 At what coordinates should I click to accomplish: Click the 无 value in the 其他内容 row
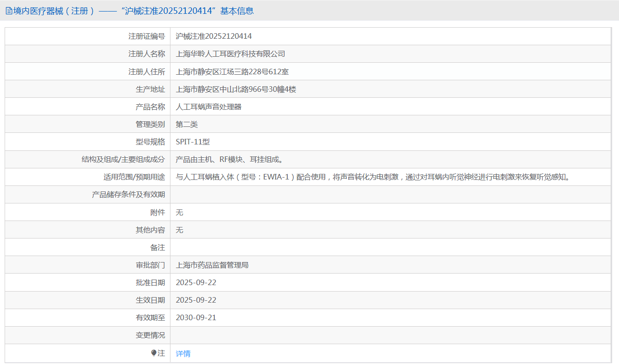point(180,230)
